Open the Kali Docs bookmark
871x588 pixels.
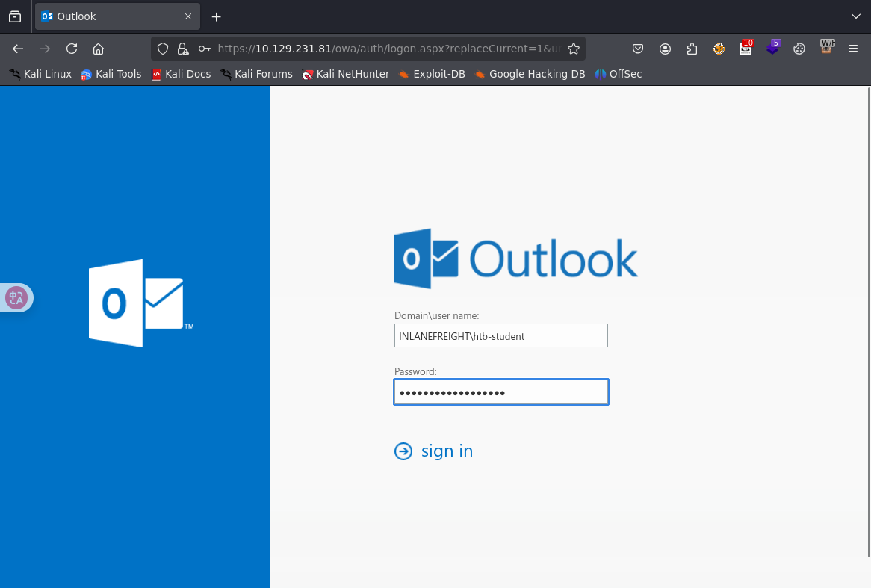[x=181, y=74]
